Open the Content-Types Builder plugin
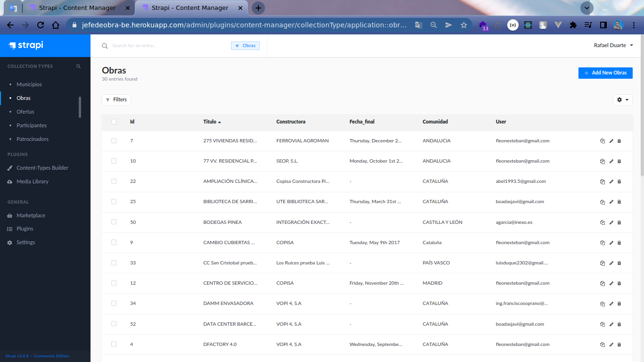This screenshot has height=362, width=644. pos(42,168)
